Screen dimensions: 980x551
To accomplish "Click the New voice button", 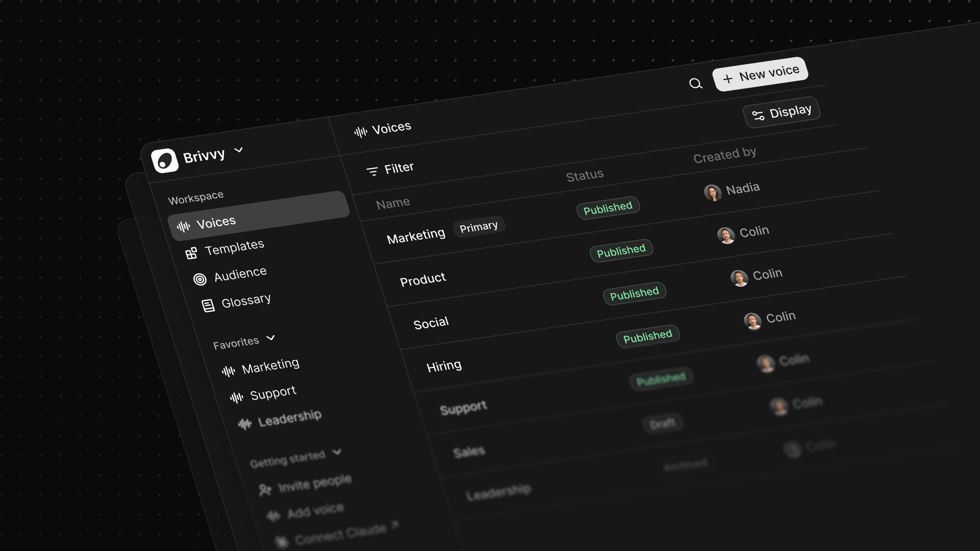I will click(760, 74).
